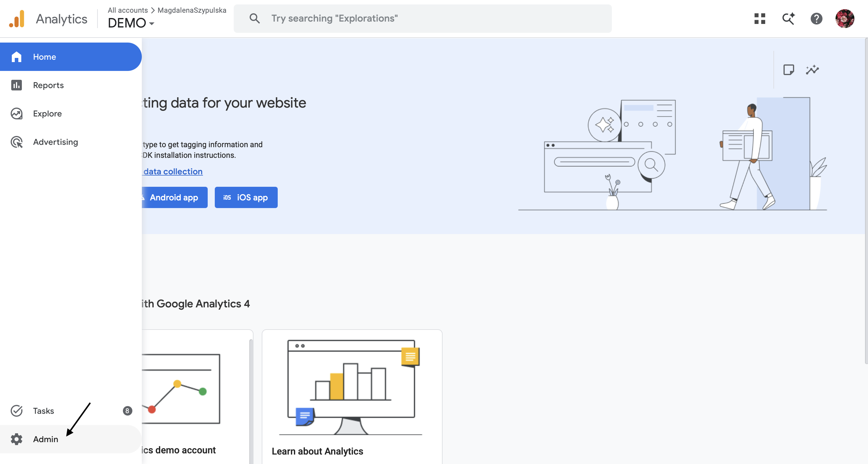
Task: Open Reports in the sidebar
Action: [71, 85]
